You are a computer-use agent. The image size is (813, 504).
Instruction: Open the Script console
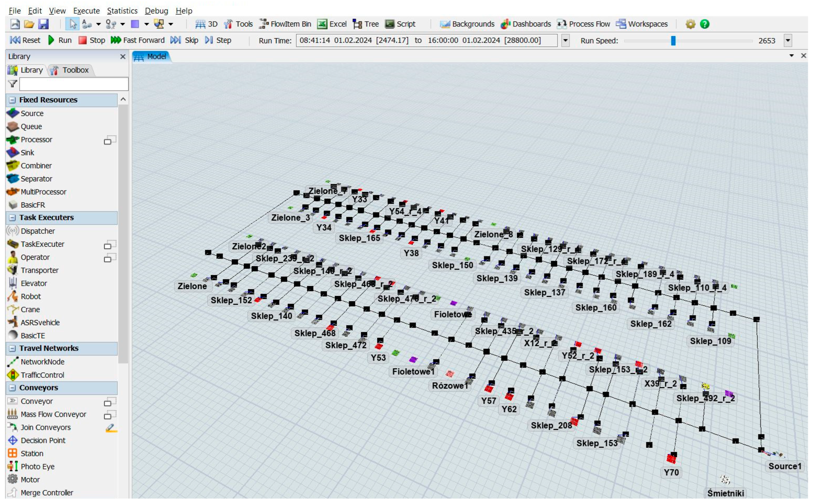pyautogui.click(x=400, y=24)
